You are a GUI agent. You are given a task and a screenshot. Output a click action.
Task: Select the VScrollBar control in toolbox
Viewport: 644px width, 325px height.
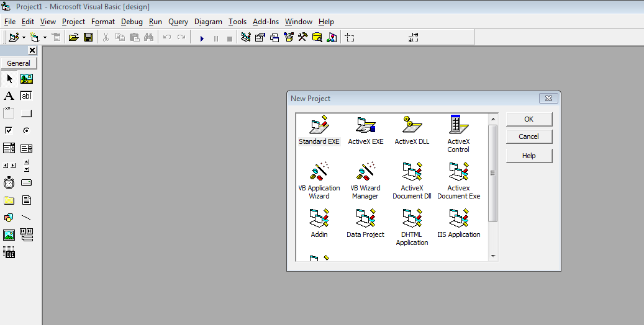pos(26,166)
